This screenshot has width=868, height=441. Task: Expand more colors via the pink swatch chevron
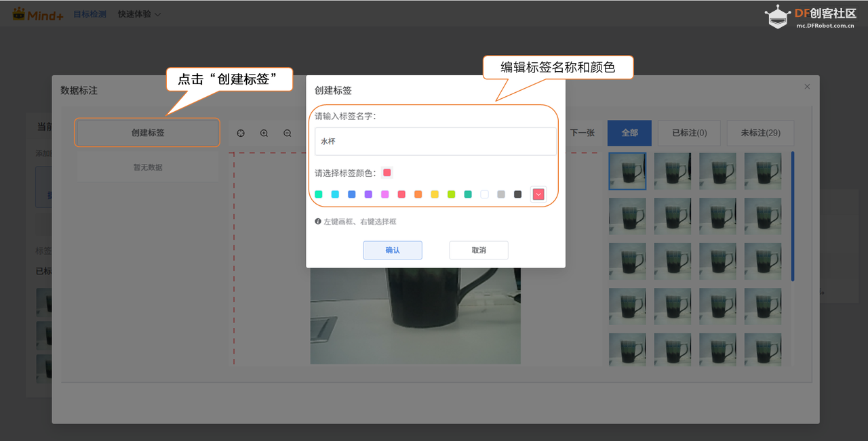click(538, 194)
